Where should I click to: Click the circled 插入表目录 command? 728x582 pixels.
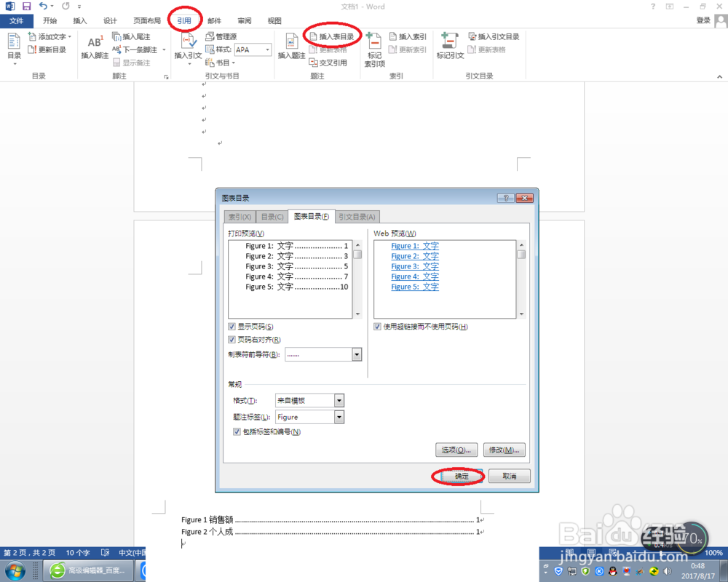(332, 34)
